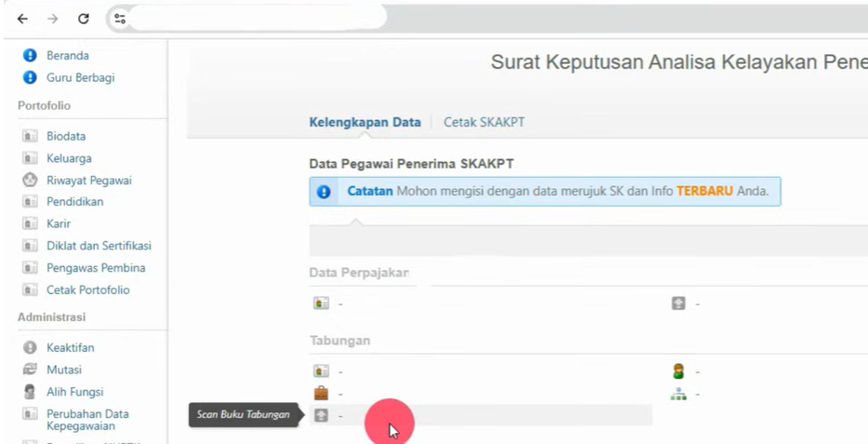Click the TERBARU highlighted word in note
Image resolution: width=868 pixels, height=444 pixels.
coord(704,192)
